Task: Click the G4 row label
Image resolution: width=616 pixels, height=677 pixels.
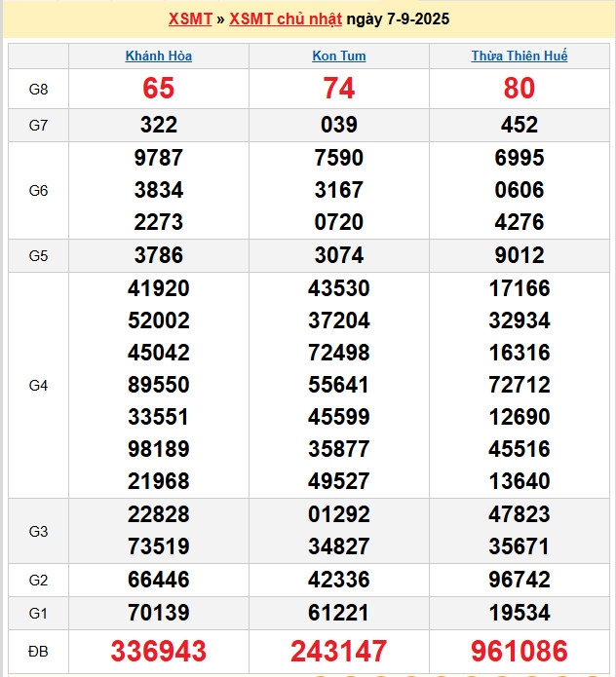Action: [x=38, y=385]
